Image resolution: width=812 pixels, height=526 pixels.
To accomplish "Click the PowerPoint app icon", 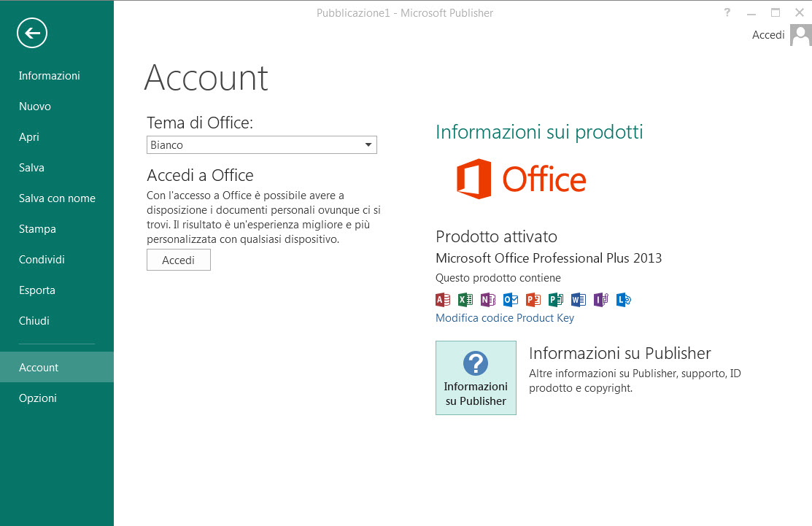I will [533, 299].
